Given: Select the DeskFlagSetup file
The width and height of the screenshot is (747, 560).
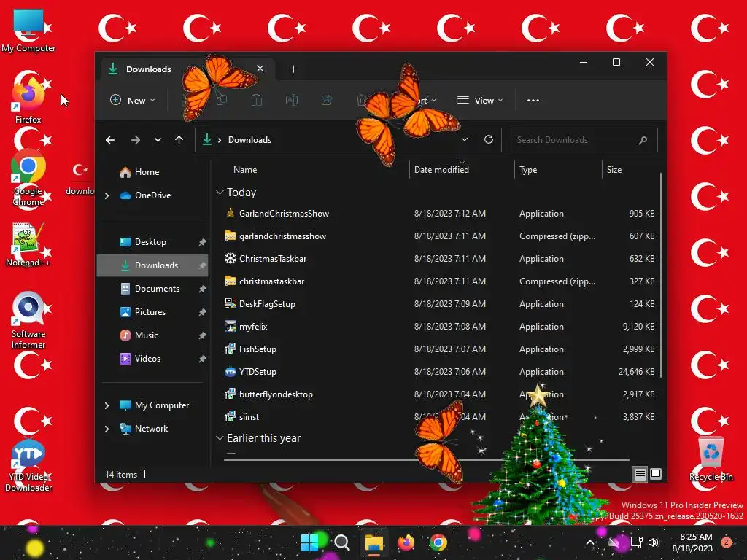Looking at the screenshot, I should point(439,304).
